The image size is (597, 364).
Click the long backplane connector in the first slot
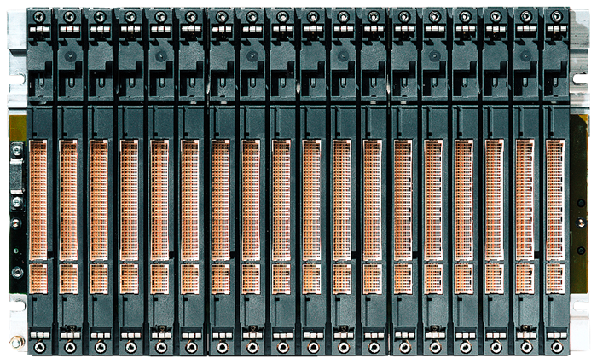pyautogui.click(x=38, y=200)
